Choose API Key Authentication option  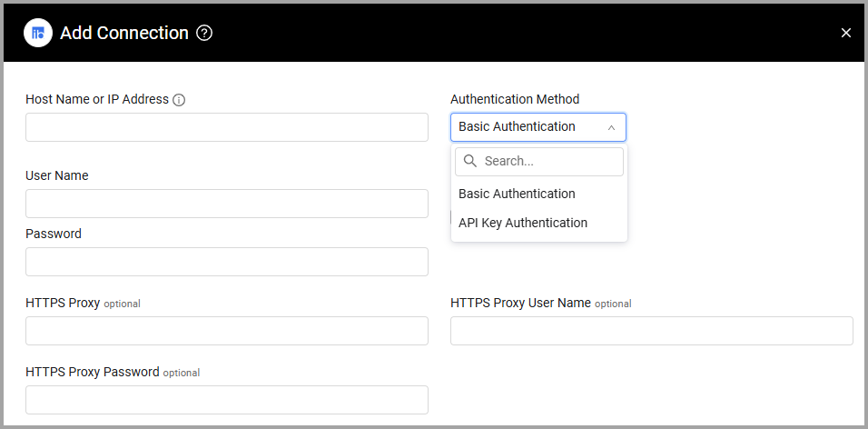click(523, 223)
